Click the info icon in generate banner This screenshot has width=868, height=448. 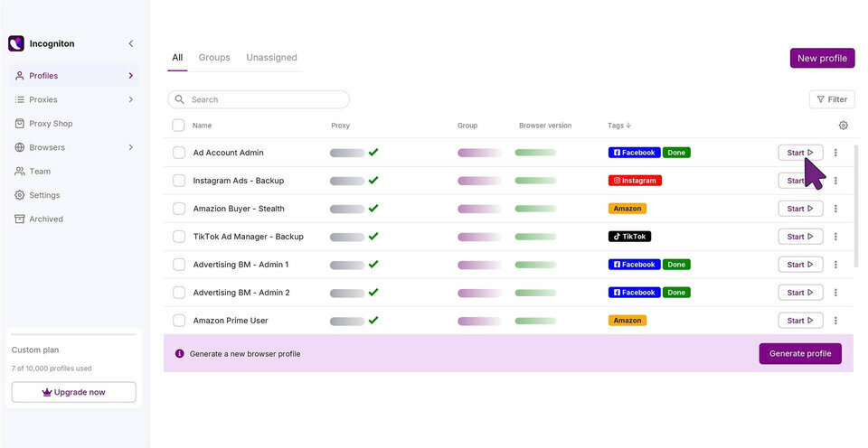(179, 353)
